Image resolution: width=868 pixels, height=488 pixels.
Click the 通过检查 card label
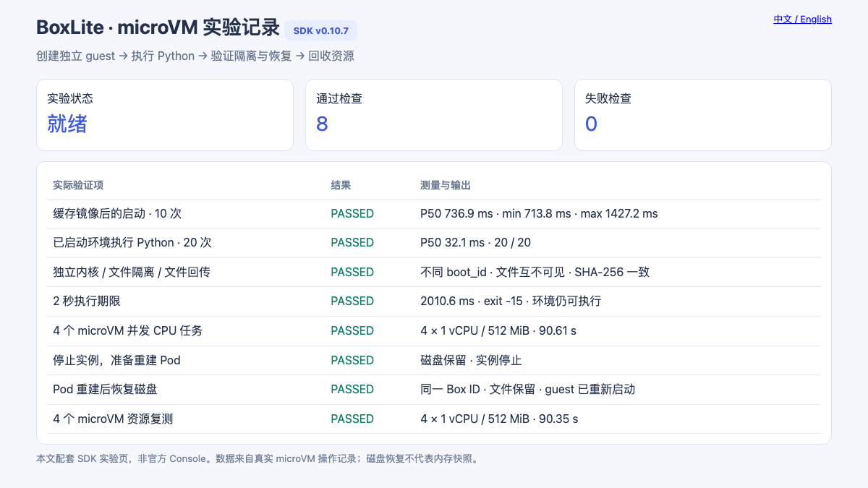(x=339, y=98)
